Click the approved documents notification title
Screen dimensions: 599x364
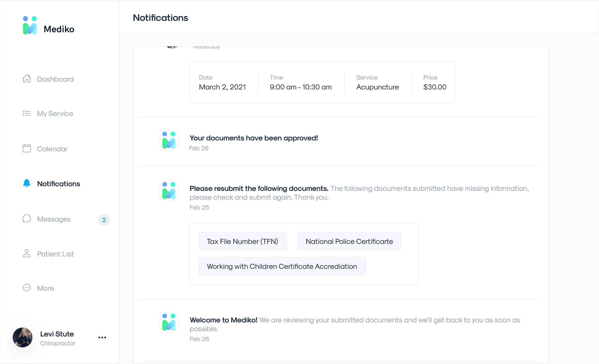(x=254, y=138)
